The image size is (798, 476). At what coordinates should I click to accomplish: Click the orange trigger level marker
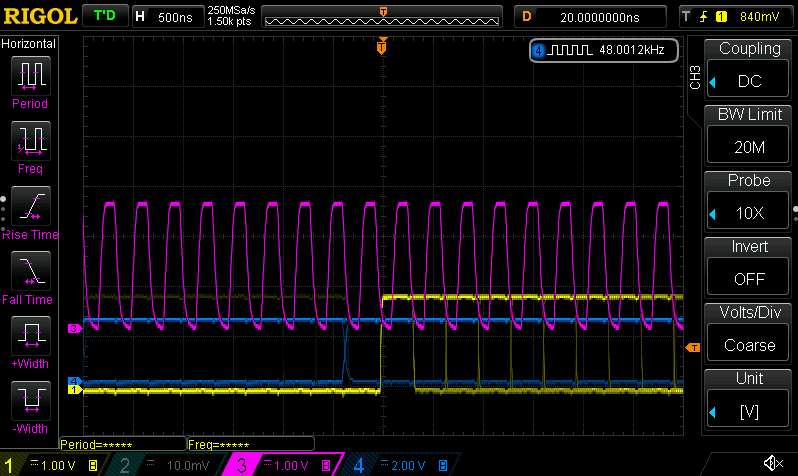tap(693, 347)
